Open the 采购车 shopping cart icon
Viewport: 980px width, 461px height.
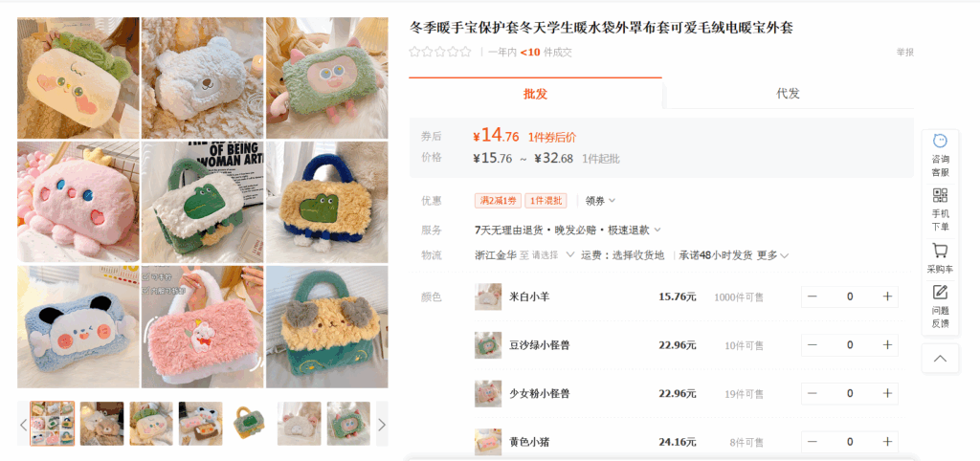pyautogui.click(x=940, y=258)
